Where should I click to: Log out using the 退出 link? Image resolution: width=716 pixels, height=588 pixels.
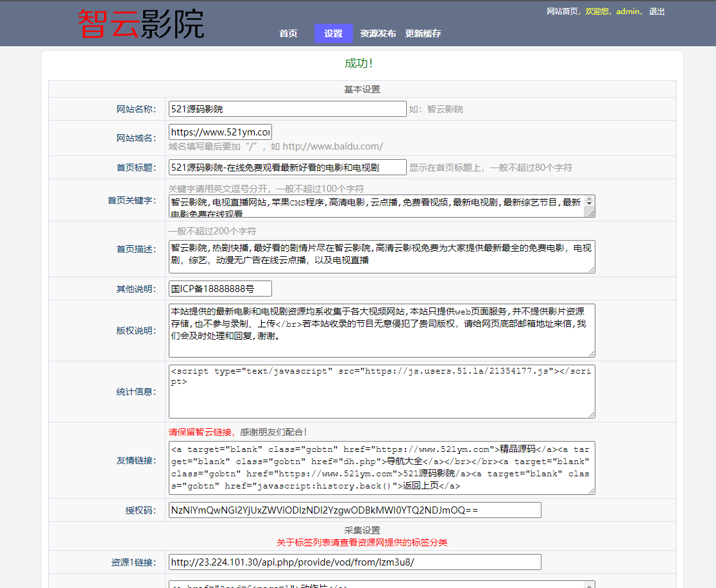[656, 12]
